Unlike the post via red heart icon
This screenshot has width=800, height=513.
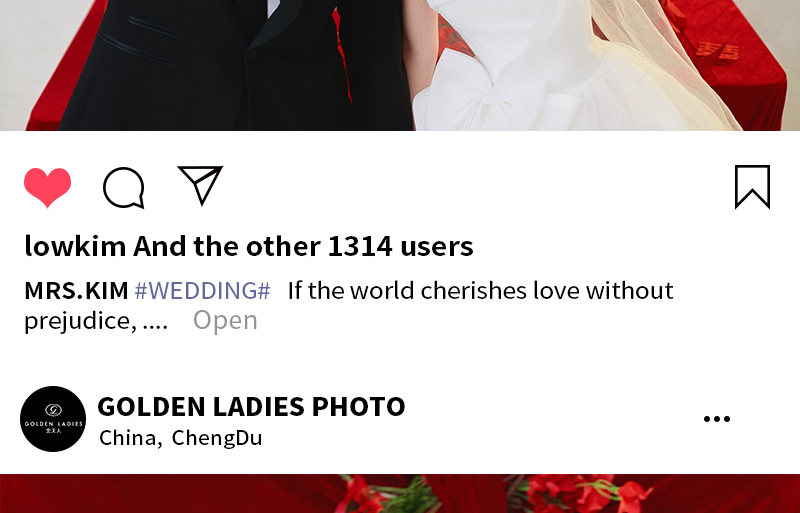click(47, 187)
